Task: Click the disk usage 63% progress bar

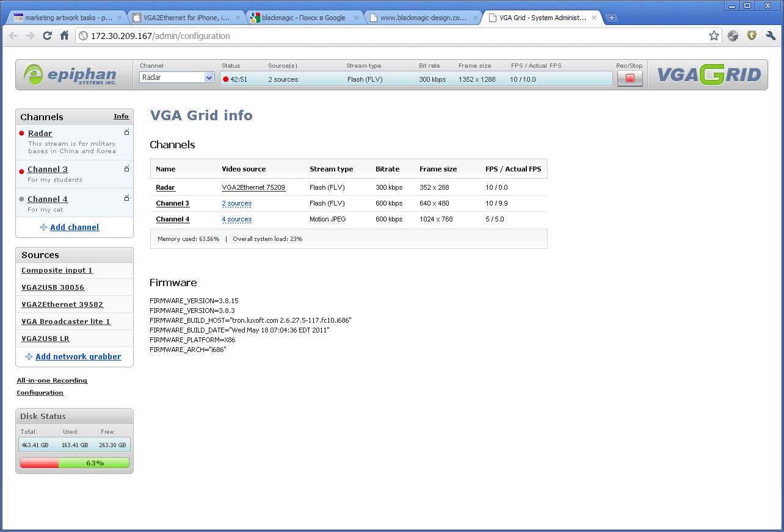Action: pos(74,463)
